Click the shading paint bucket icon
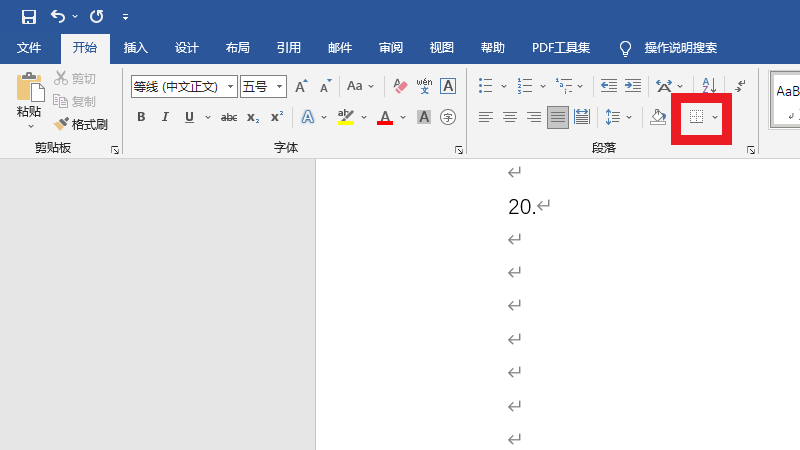This screenshot has height=450, width=800. 658,117
